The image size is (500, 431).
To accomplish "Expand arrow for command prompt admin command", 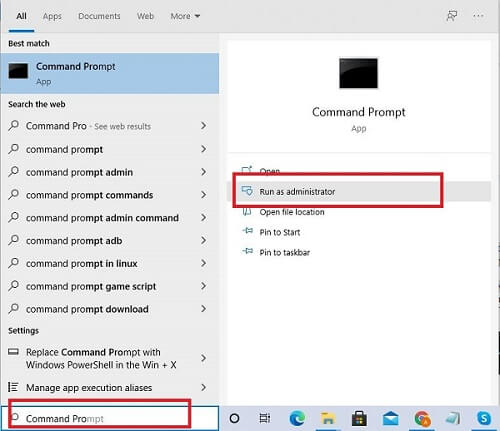I will (203, 217).
